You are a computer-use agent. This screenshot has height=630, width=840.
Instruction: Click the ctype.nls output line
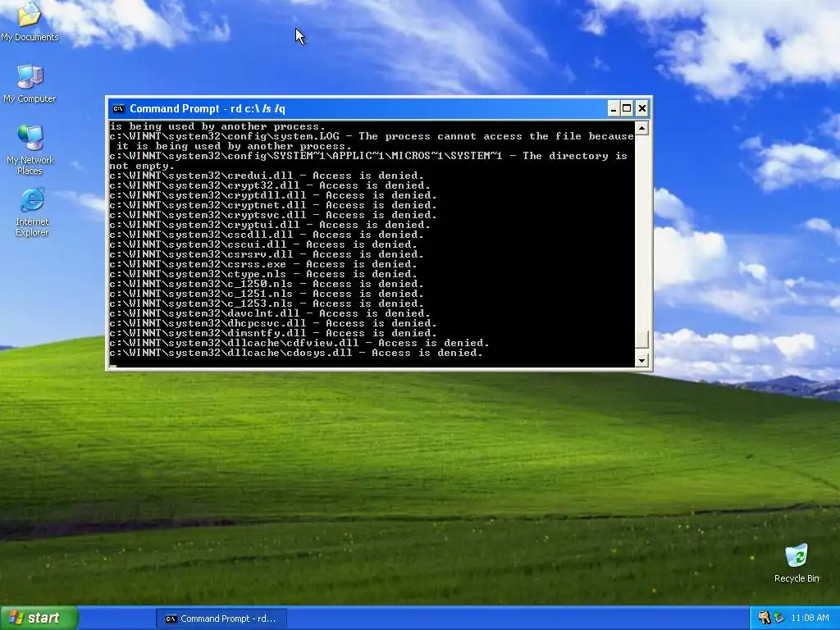263,274
